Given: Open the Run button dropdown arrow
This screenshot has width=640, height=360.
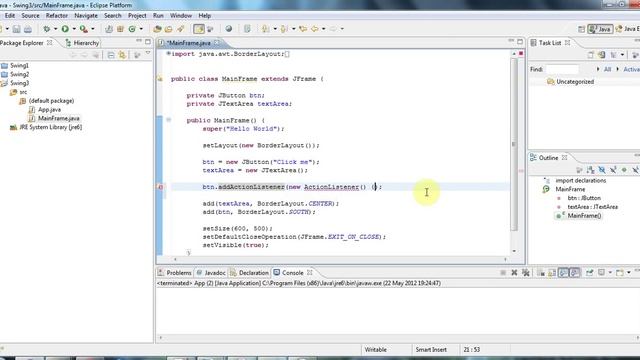Looking at the screenshot, I should pyautogui.click(x=74, y=29).
